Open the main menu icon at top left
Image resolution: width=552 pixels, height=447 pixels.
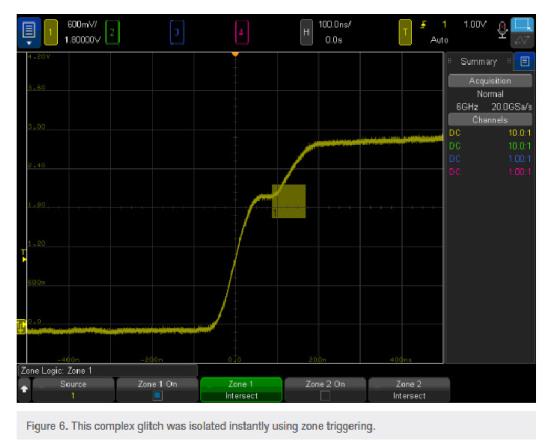[x=29, y=32]
